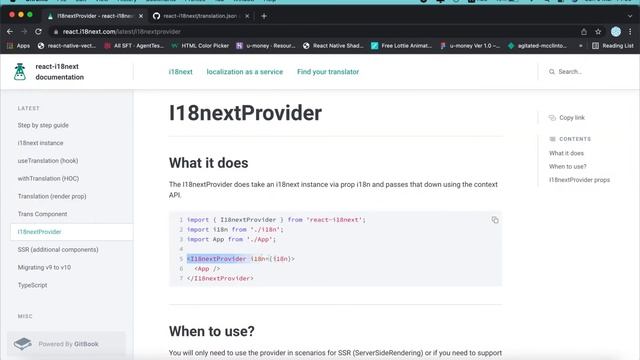Click the browser back arrow
The width and height of the screenshot is (640, 360).
(x=10, y=31)
